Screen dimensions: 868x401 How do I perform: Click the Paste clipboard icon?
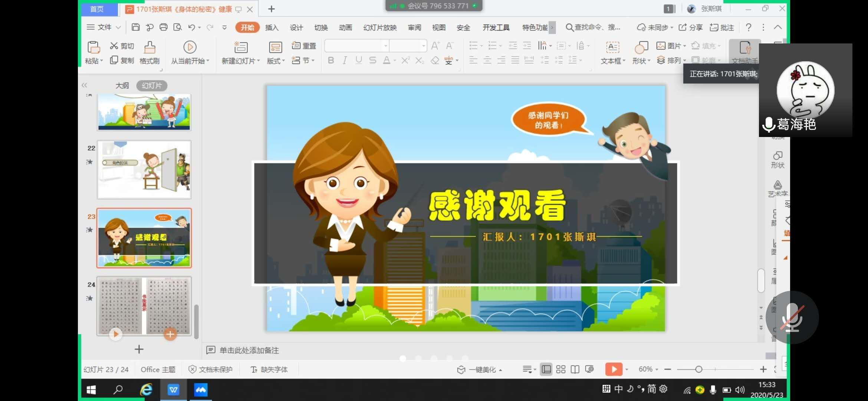point(93,48)
